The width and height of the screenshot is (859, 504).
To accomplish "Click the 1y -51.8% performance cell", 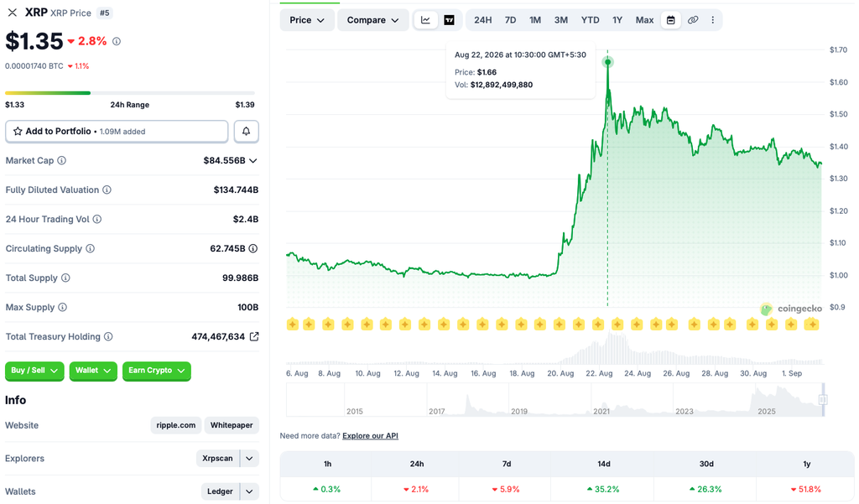I will point(806,489).
